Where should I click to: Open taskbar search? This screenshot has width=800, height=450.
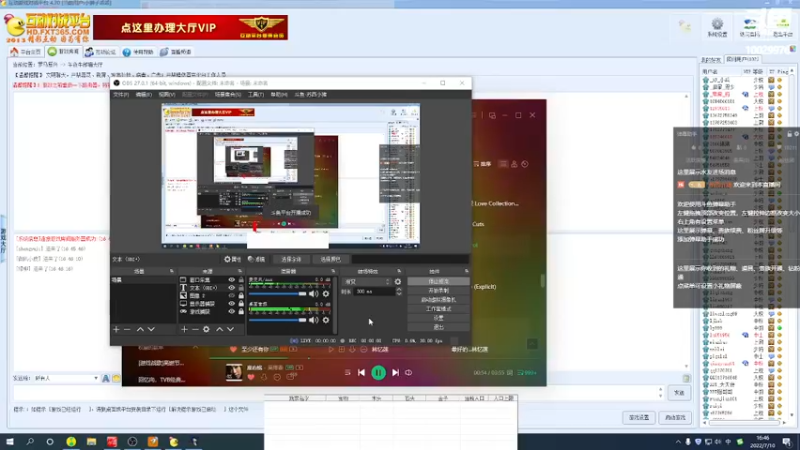tap(30, 442)
